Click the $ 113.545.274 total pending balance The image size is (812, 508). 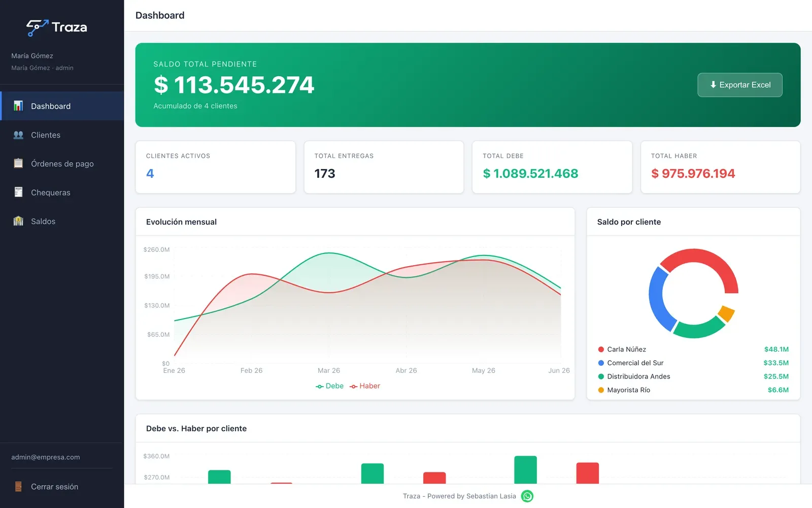point(234,85)
